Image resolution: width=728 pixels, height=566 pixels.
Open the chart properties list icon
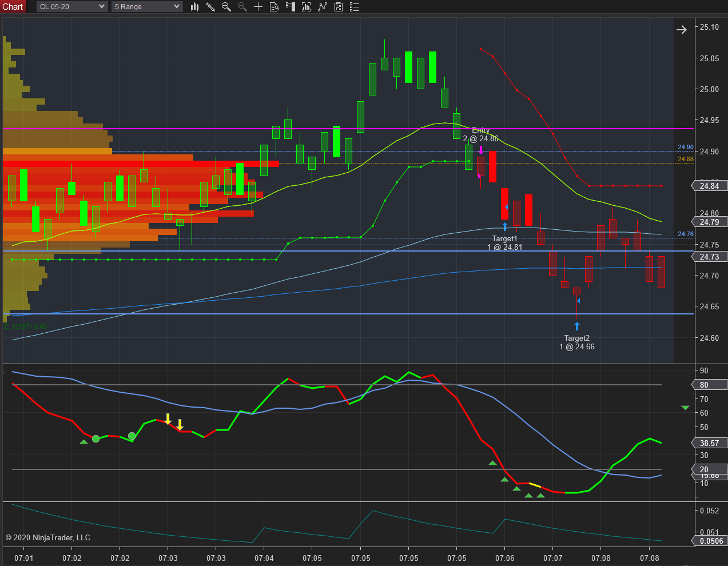pos(355,7)
